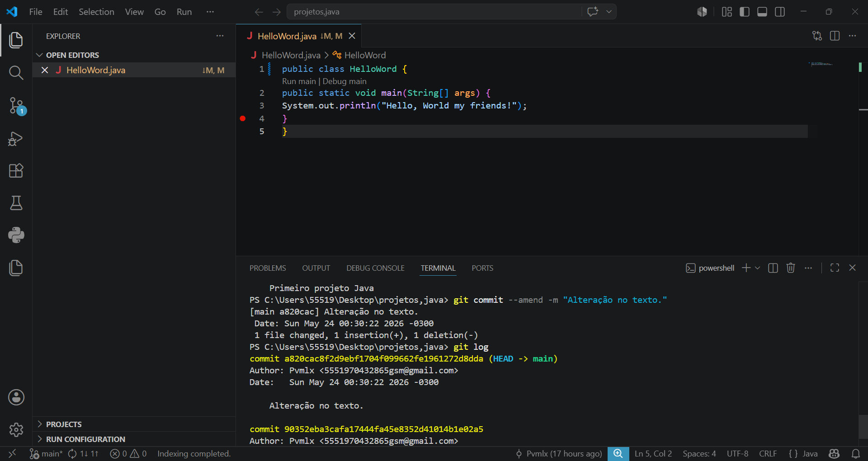Viewport: 868px width, 461px height.
Task: Split the terminal panel
Action: (773, 268)
